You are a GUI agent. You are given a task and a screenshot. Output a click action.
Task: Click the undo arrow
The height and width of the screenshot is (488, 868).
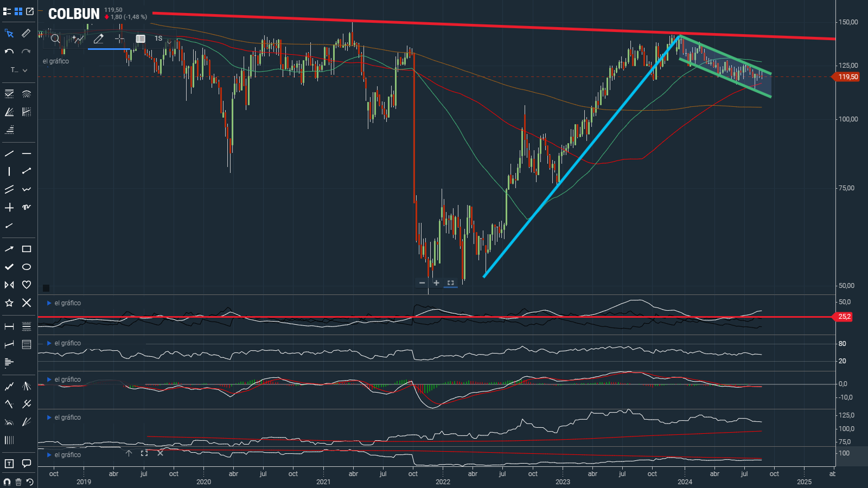tap(9, 52)
